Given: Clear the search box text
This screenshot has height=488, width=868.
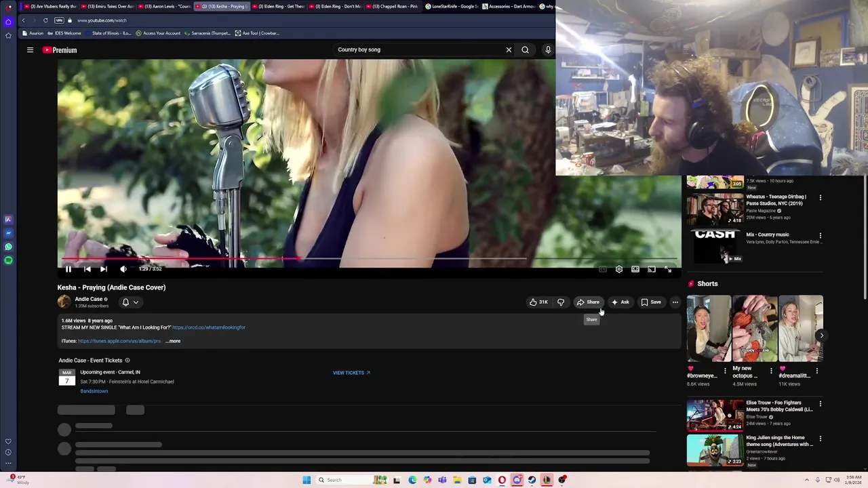Looking at the screenshot, I should (509, 49).
